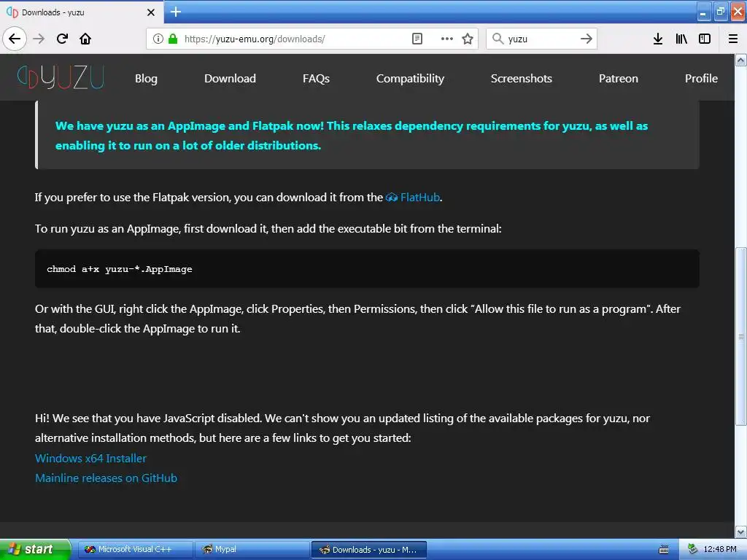Open the hamburger application menu
747x560 pixels.
coord(733,39)
